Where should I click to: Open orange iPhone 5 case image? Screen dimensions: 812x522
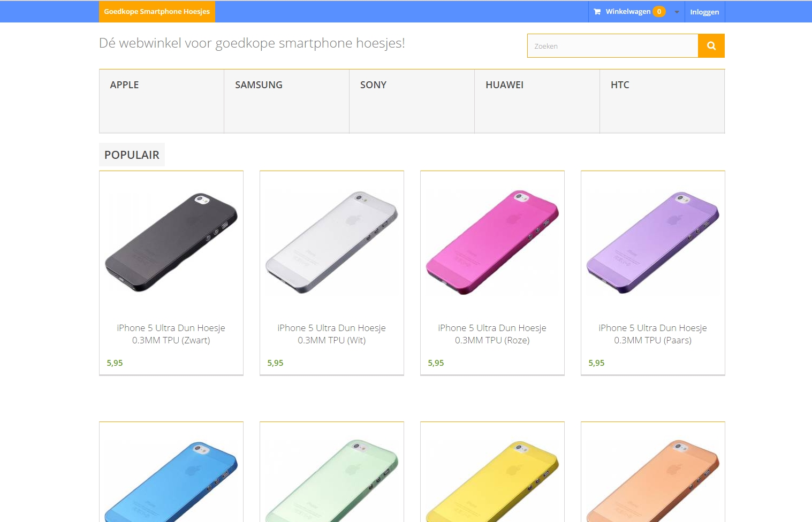653,482
